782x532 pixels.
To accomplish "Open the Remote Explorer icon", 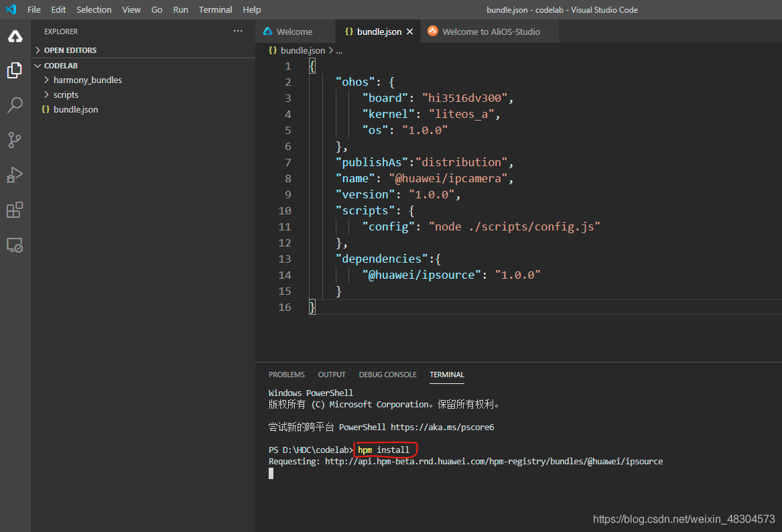I will click(15, 245).
